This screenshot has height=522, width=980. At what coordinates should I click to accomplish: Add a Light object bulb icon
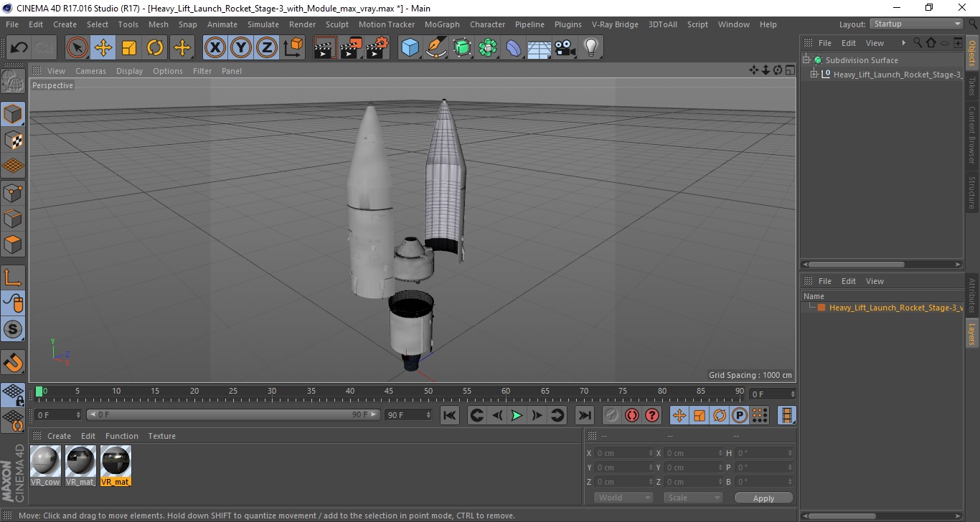591,48
